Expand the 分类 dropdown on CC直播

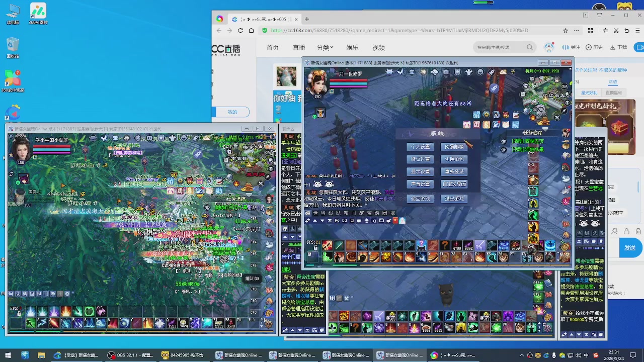(325, 47)
